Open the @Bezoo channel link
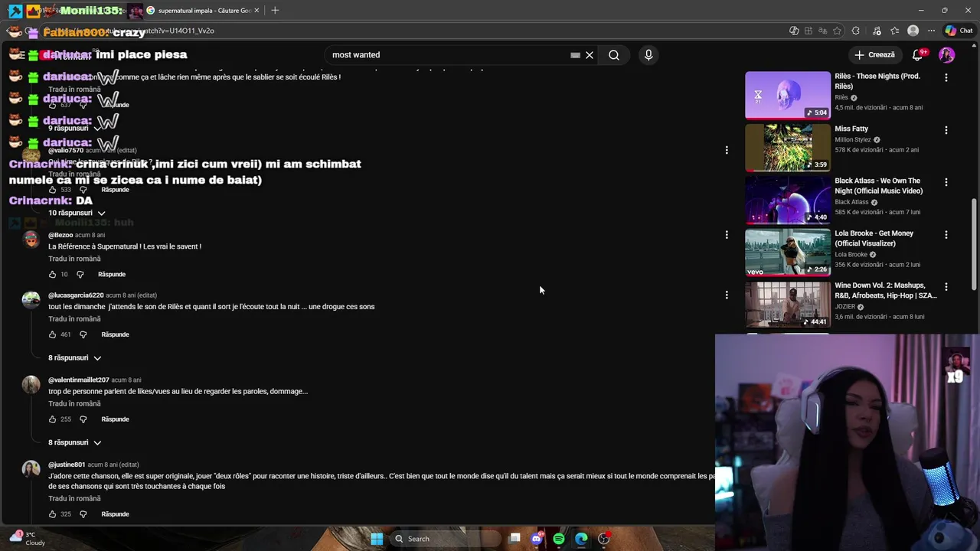 60,235
